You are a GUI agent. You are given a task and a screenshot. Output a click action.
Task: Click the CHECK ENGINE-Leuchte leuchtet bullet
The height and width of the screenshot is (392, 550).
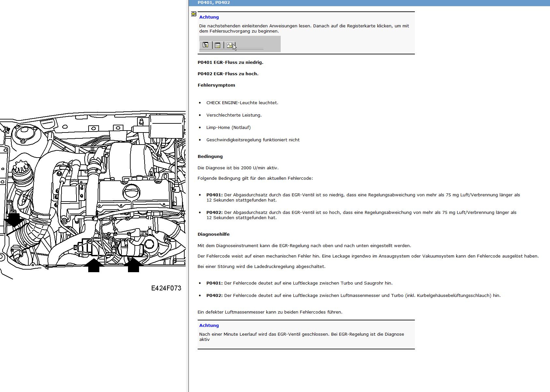point(242,103)
